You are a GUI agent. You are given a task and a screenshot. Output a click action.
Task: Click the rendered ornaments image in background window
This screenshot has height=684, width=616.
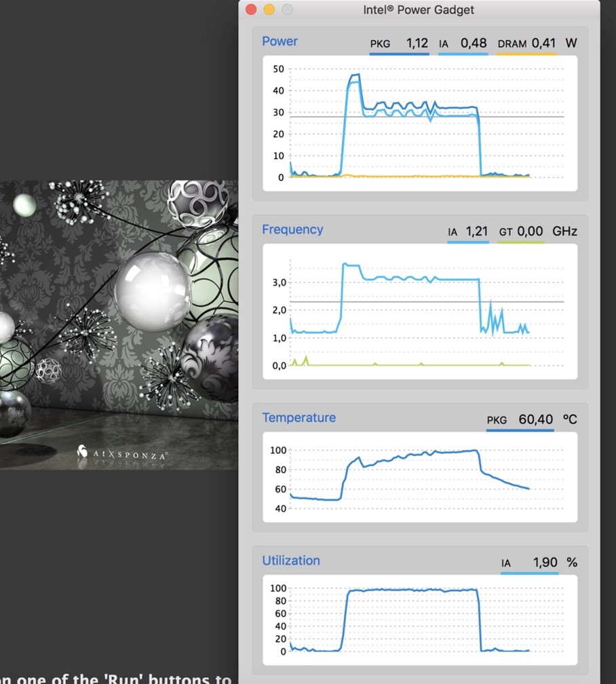click(x=119, y=325)
